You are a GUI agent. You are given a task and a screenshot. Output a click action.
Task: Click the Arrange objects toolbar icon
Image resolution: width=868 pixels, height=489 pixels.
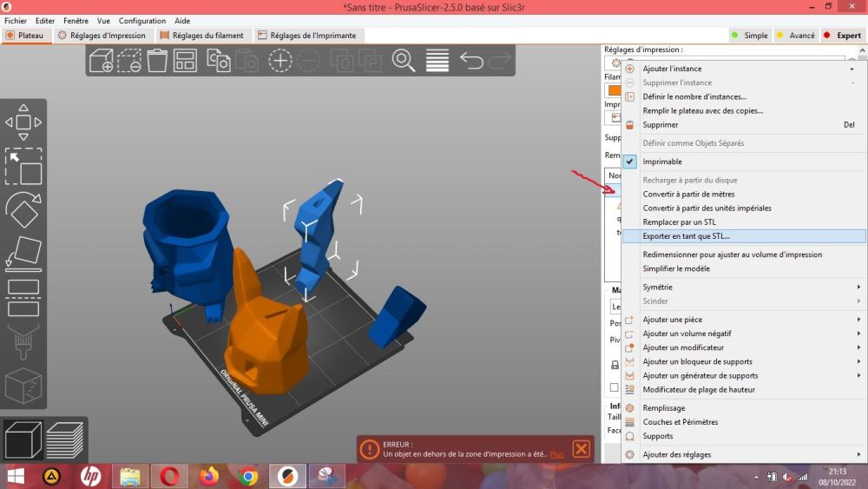pyautogui.click(x=185, y=60)
